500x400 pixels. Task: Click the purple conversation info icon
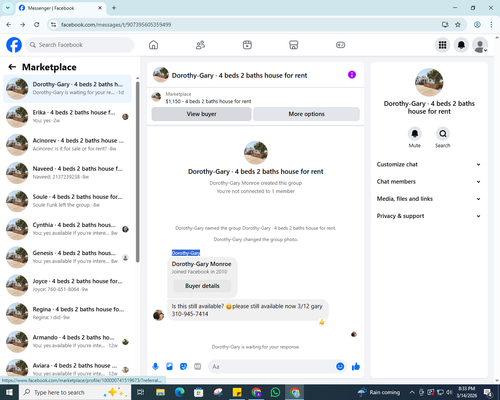352,75
